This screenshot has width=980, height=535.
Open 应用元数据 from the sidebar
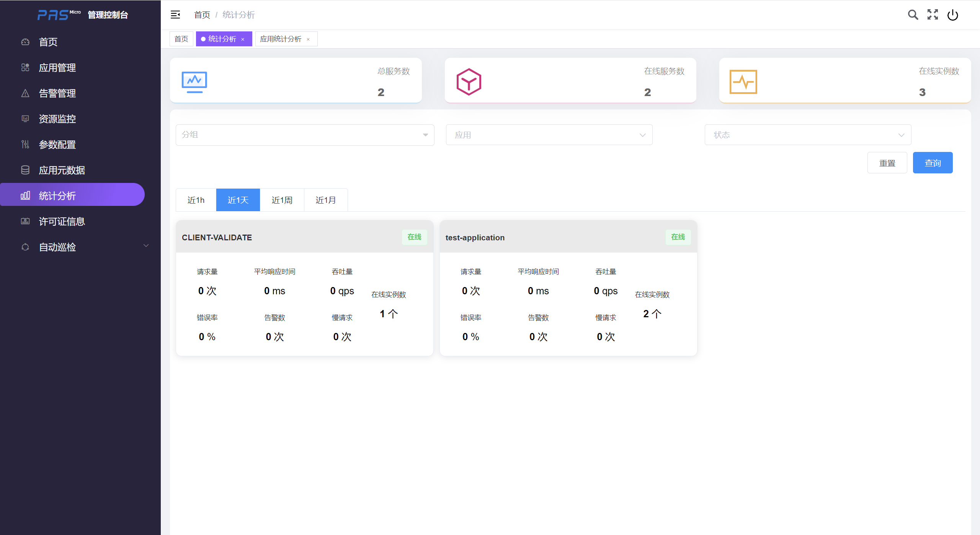(62, 170)
